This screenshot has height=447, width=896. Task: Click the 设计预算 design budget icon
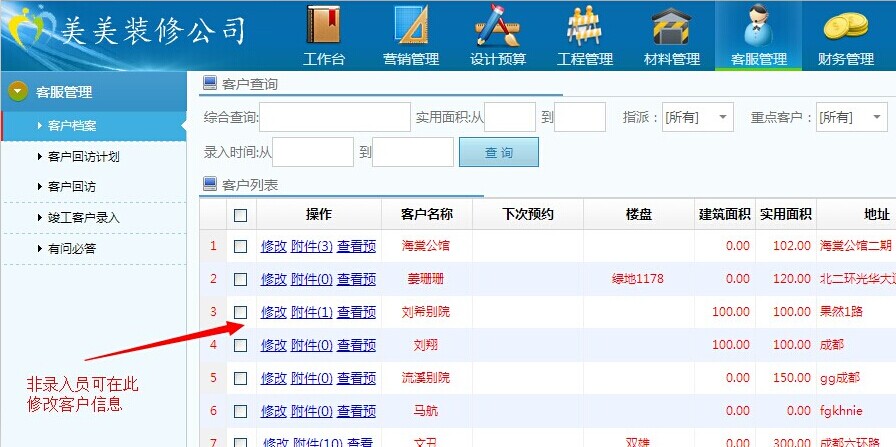tap(498, 27)
